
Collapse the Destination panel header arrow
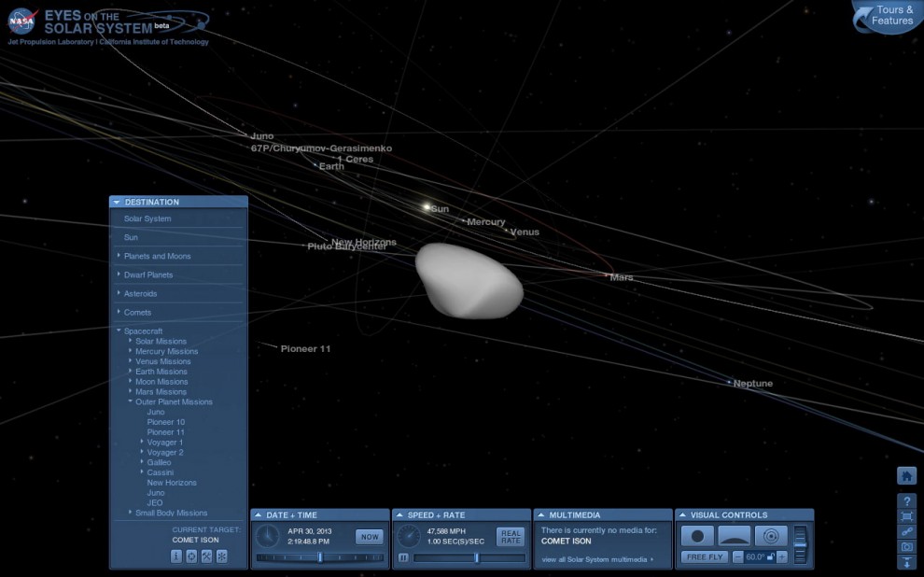[117, 203]
